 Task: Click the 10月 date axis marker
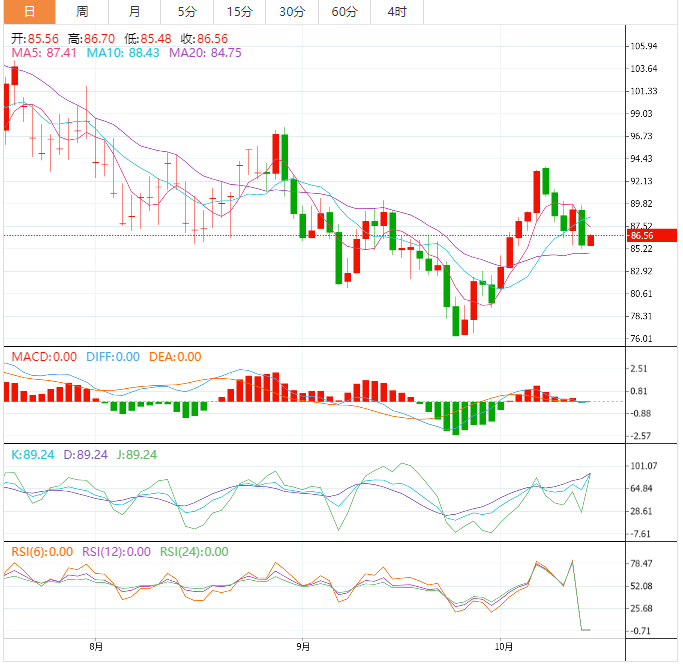click(x=503, y=647)
